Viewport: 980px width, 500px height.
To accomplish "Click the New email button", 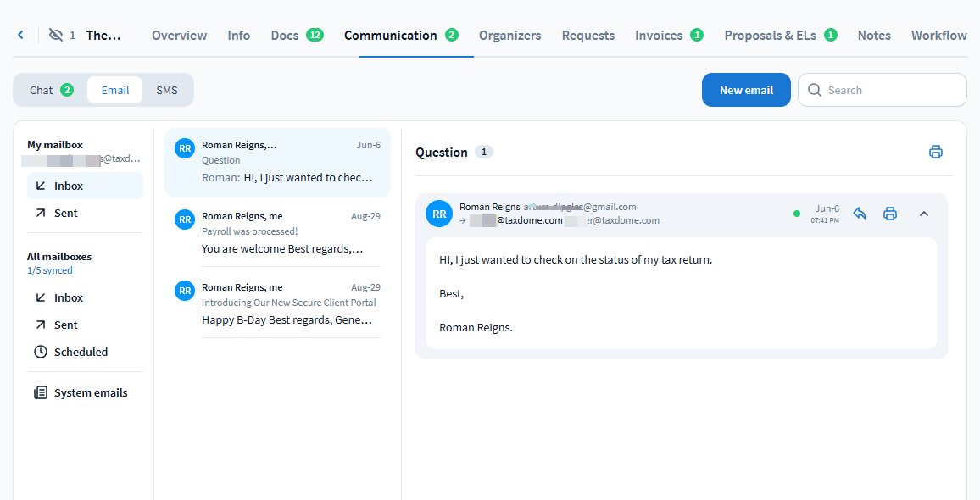I will tap(746, 90).
